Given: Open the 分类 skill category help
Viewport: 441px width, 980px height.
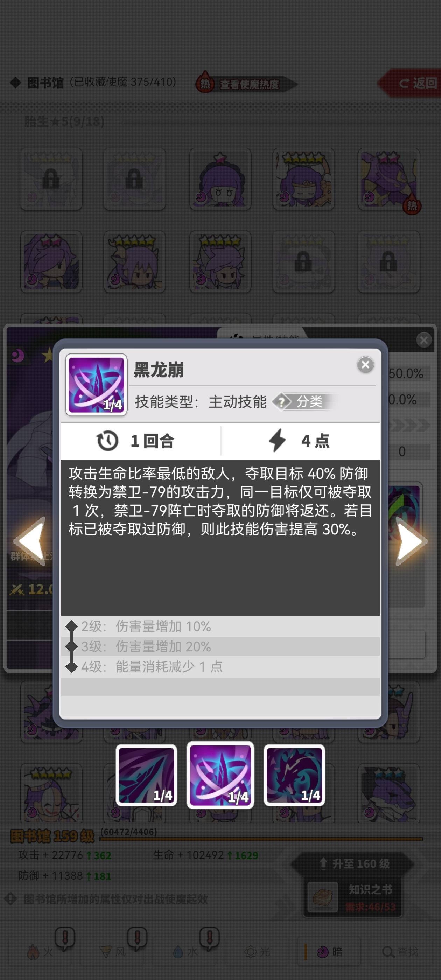Looking at the screenshot, I should tap(303, 401).
